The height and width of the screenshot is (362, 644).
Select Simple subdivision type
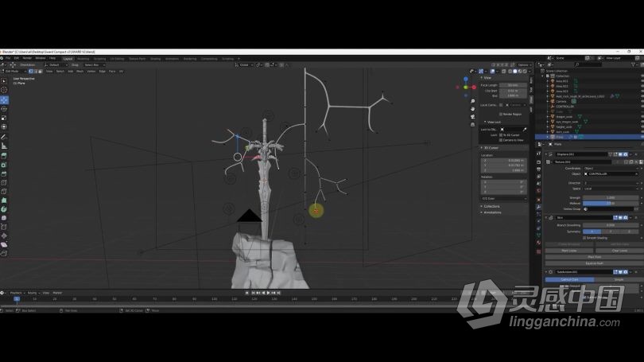619,279
